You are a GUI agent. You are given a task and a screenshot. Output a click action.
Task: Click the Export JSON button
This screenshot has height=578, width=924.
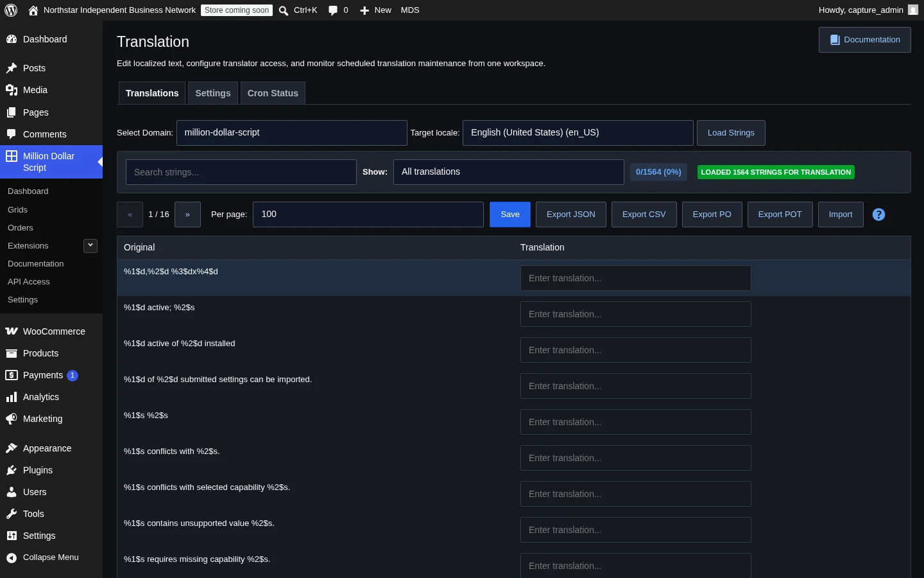coord(571,215)
